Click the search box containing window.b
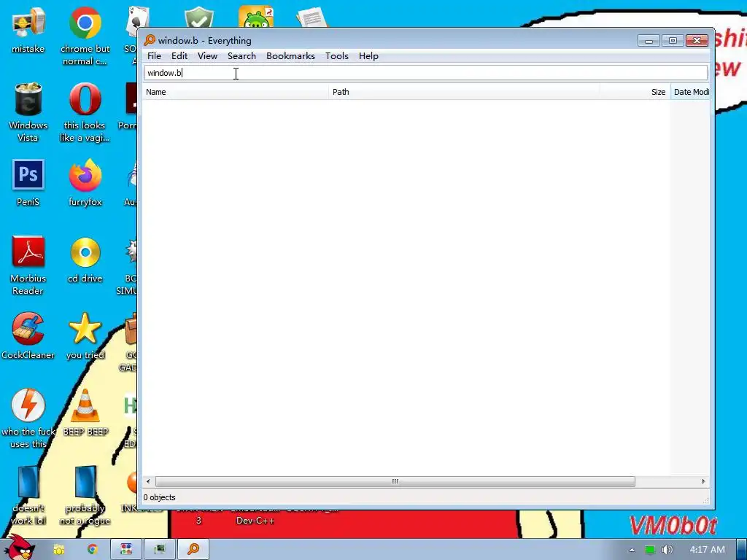The height and width of the screenshot is (560, 747). point(425,73)
